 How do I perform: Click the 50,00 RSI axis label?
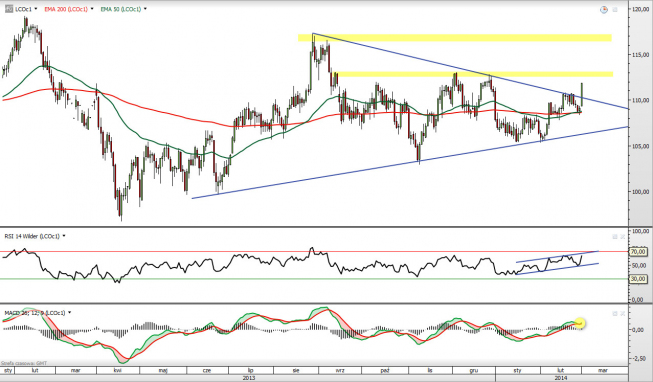pos(640,265)
